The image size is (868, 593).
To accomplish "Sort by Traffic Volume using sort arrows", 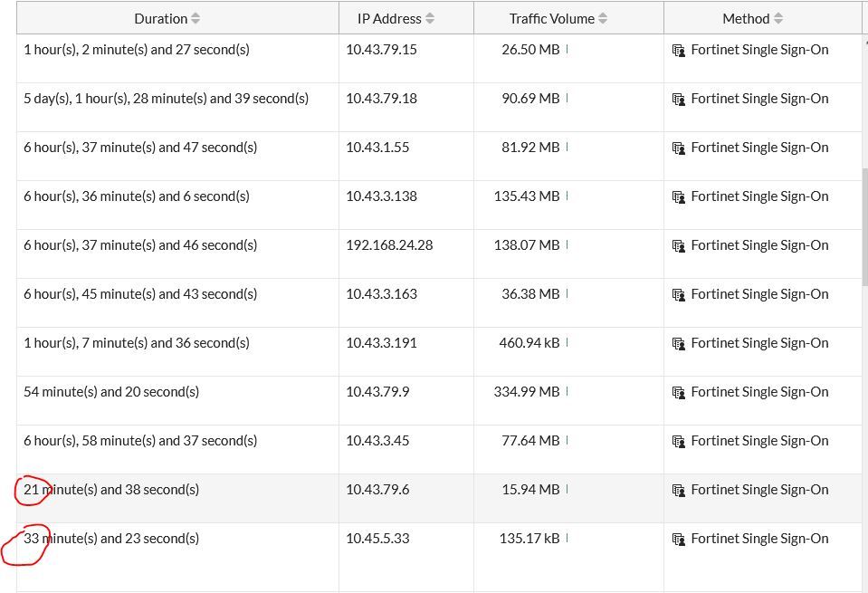I will pyautogui.click(x=603, y=19).
